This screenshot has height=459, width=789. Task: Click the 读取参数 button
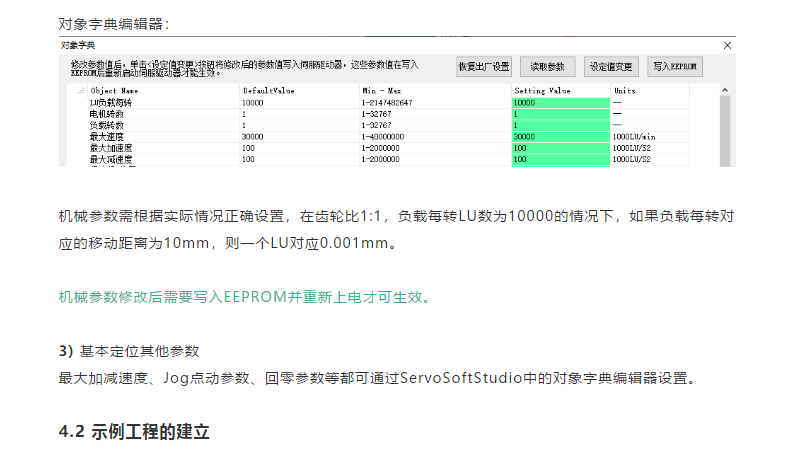(547, 67)
